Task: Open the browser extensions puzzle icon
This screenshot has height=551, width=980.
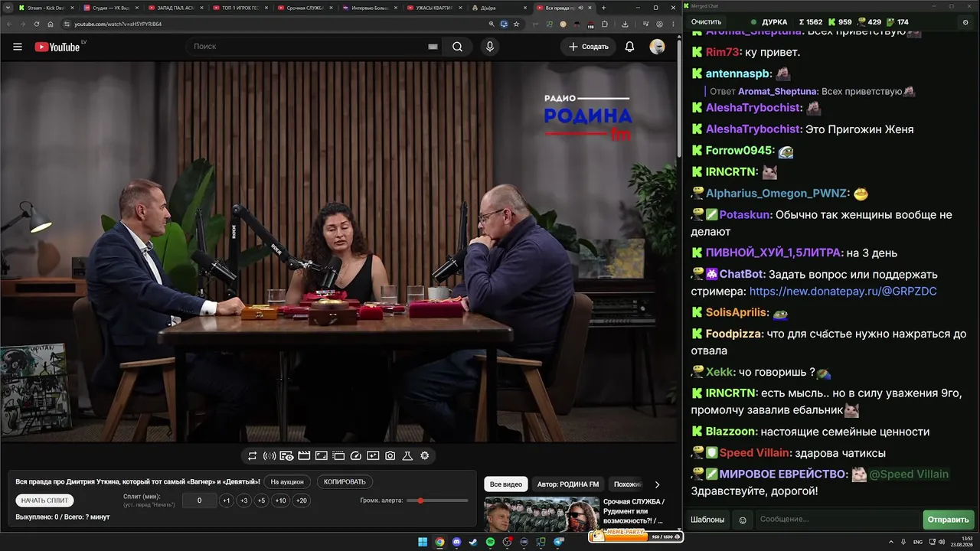Action: [604, 24]
